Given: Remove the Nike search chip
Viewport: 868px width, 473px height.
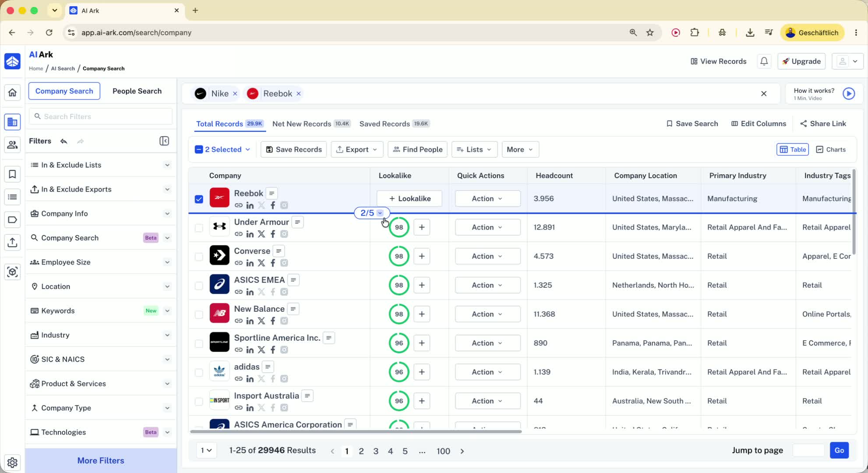Looking at the screenshot, I should point(235,94).
